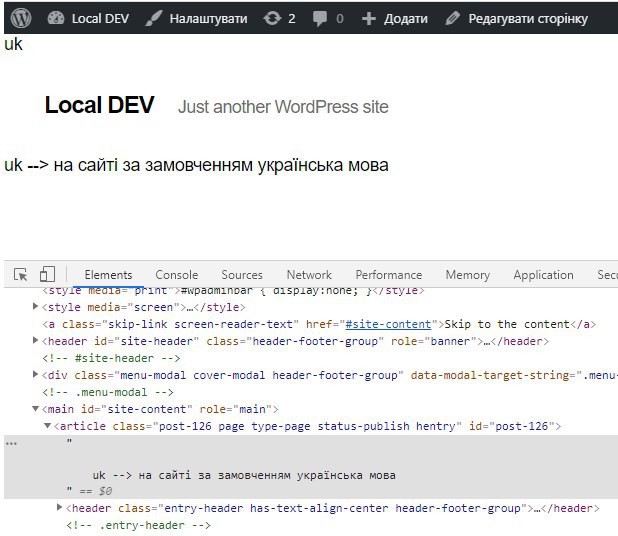Click the Local DEV site title
The height and width of the screenshot is (536, 618).
[99, 105]
